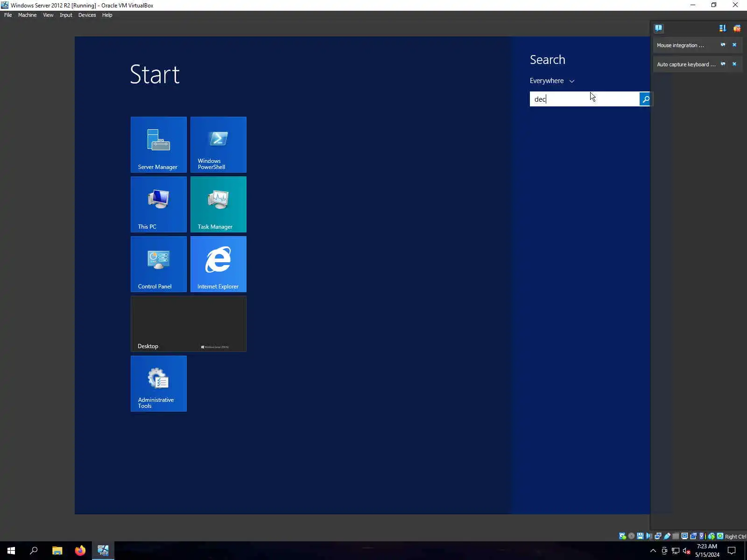Dismiss the Auto capture keyboard notification

[734, 64]
